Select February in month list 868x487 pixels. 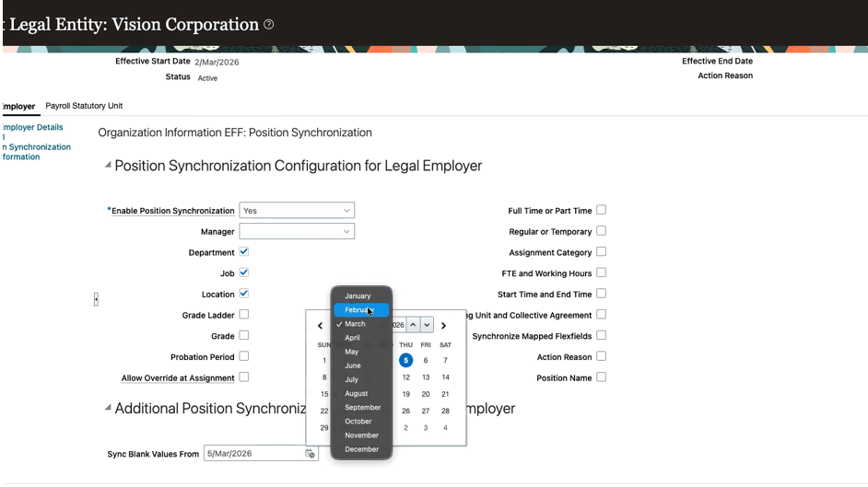[361, 309]
